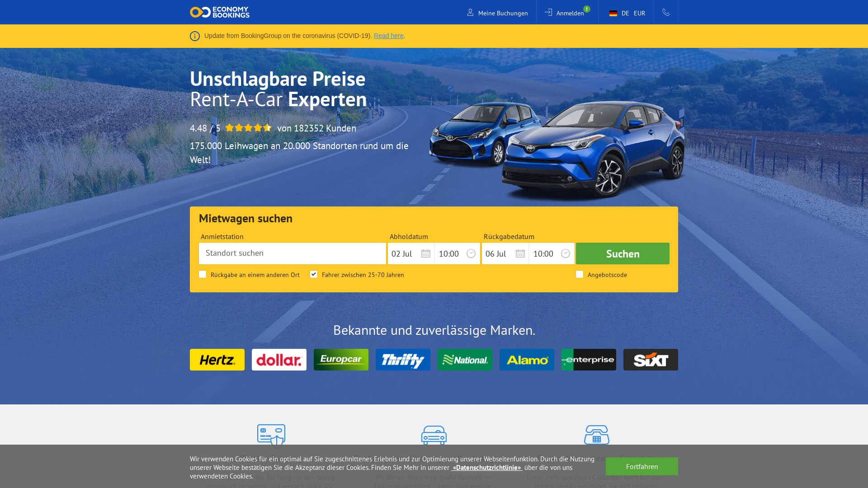Open the pickup time clock icon
This screenshot has width=868, height=488.
pos(471,253)
